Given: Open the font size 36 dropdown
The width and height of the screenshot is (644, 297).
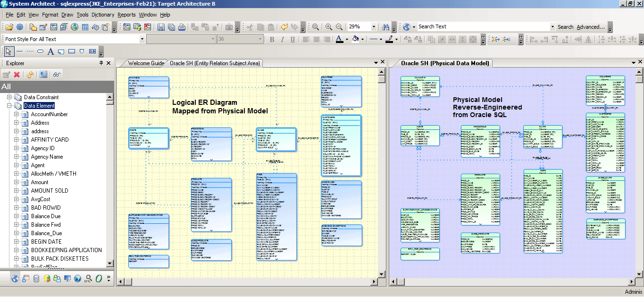Looking at the screenshot, I should pos(260,39).
